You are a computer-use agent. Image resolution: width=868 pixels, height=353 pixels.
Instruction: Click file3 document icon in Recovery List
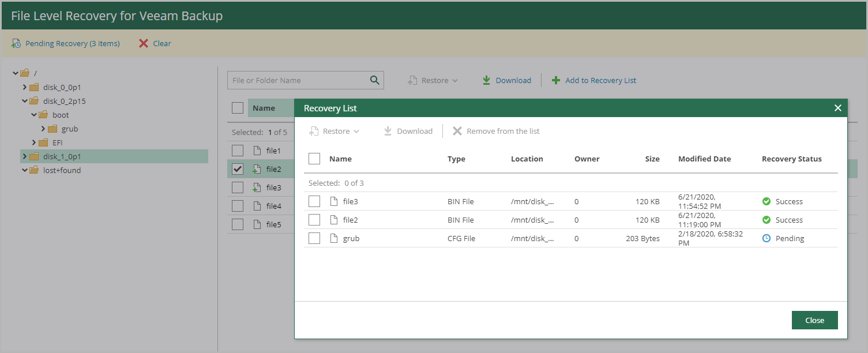[334, 201]
